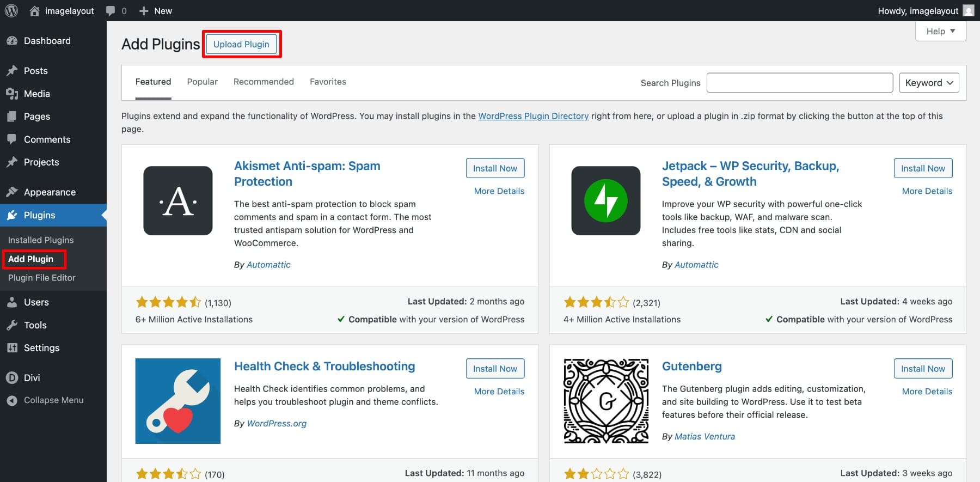980x482 pixels.
Task: Open the Akismet Anti-spam title link
Action: coord(307,174)
